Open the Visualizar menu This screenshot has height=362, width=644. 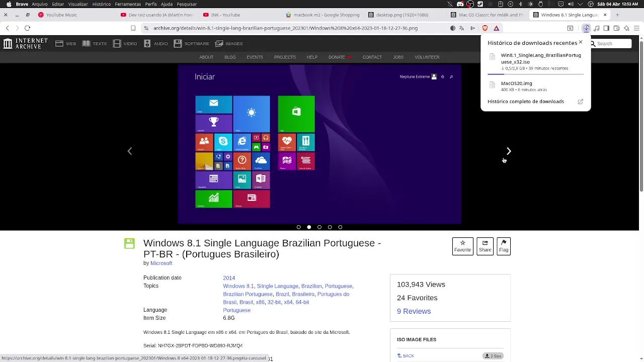click(78, 4)
